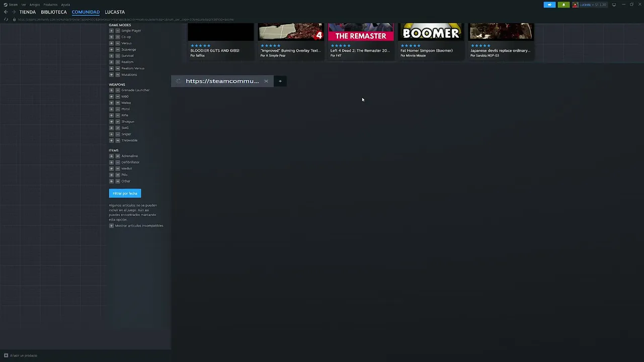This screenshot has height=362, width=644.
Task: Exclude Shotgun tag with minus
Action: [118, 122]
